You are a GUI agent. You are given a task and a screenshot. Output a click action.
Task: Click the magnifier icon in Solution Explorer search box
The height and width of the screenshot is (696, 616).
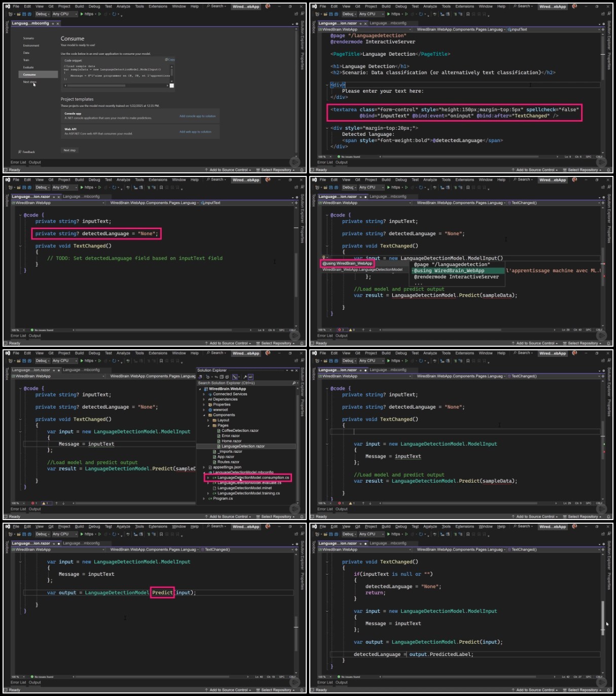[x=294, y=383]
